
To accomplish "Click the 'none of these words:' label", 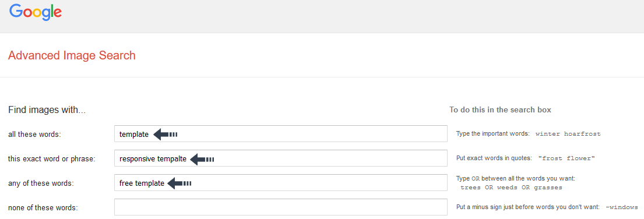I will tap(43, 208).
